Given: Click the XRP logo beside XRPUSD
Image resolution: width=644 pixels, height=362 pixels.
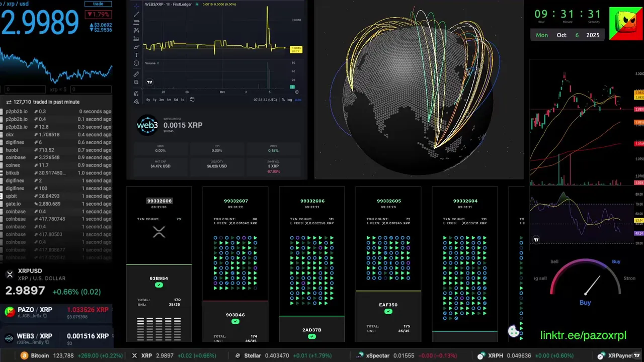Looking at the screenshot, I should pyautogui.click(x=10, y=274).
